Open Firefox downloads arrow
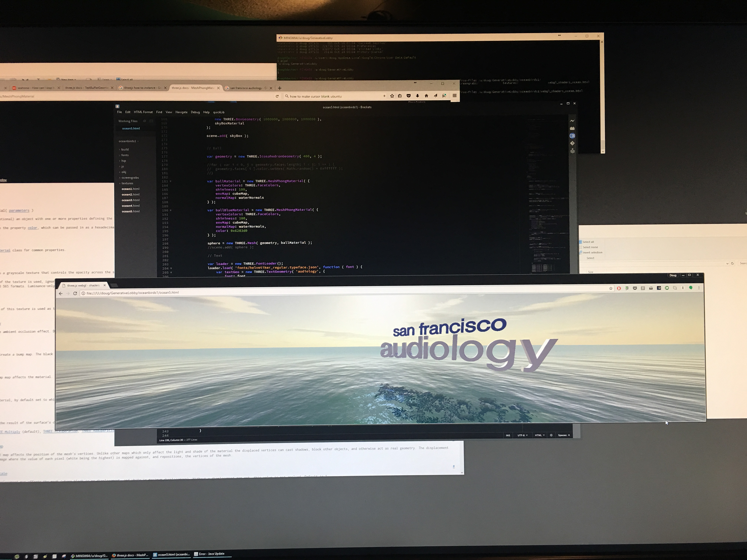 [417, 96]
